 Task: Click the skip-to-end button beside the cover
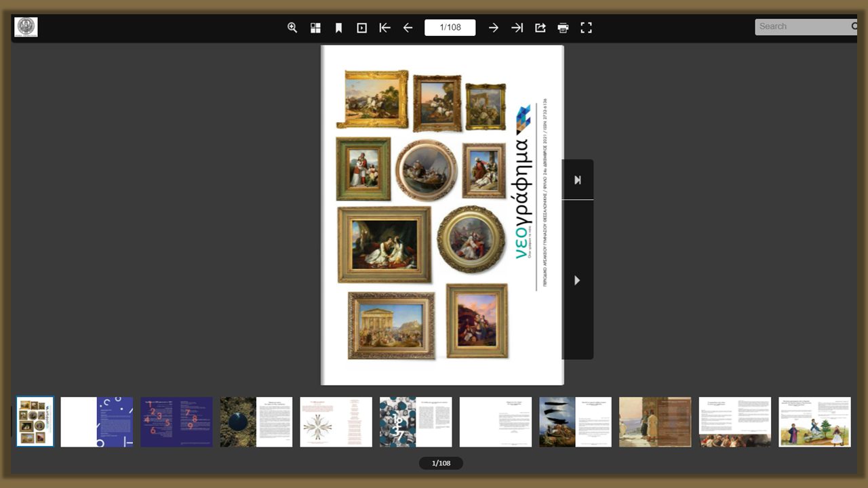click(578, 180)
